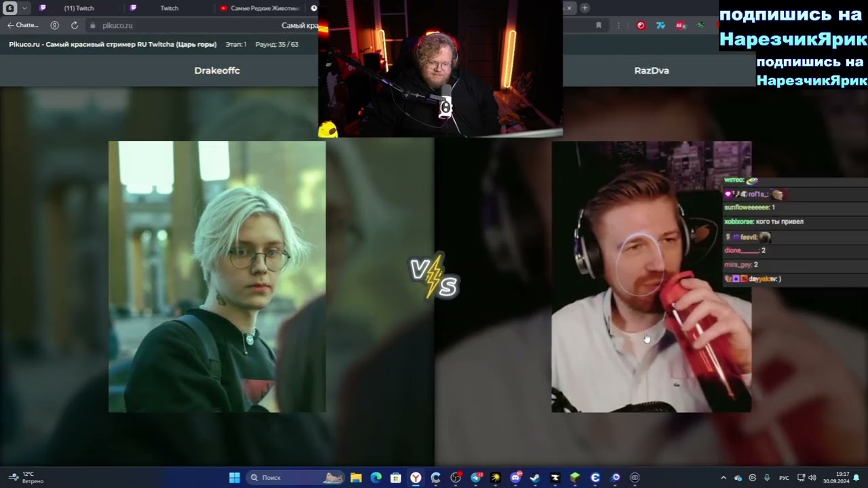Open a new tab with plus button
868x488 pixels.
tap(585, 8)
